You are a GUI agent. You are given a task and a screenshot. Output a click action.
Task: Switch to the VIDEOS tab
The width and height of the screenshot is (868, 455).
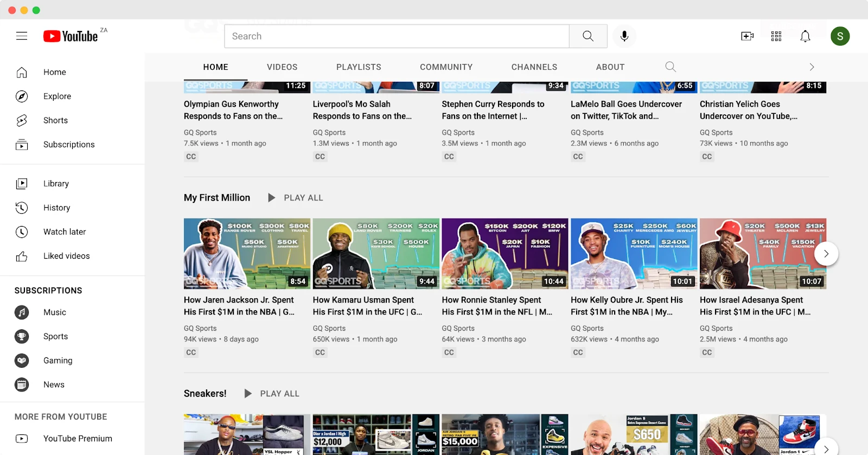[x=282, y=67]
